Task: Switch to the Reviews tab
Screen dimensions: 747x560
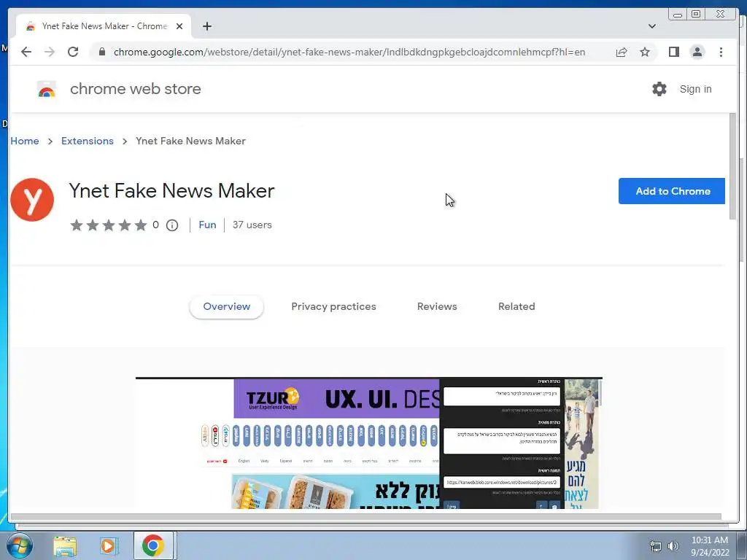Action: (437, 307)
